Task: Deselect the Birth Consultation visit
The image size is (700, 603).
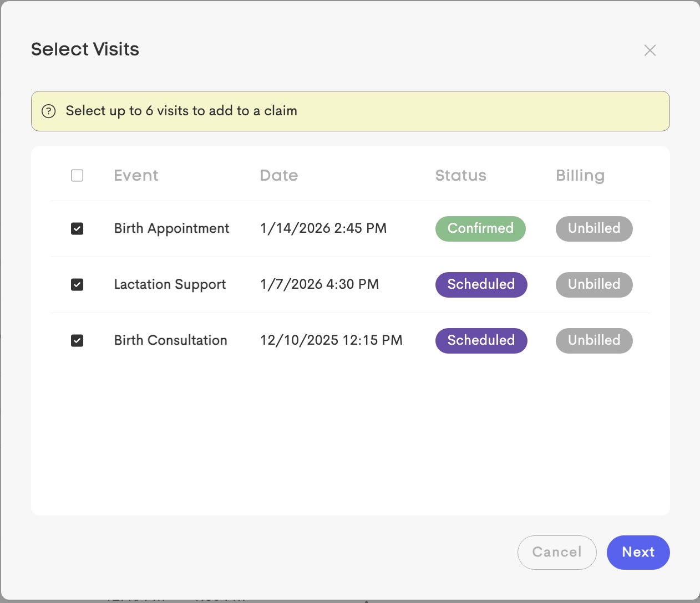Action: coord(77,340)
